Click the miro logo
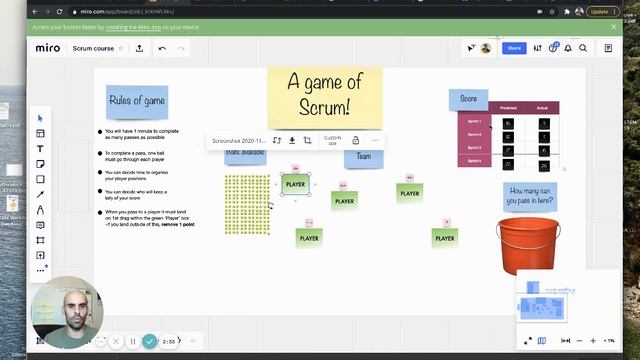Screen dimensions: 640x360 point(48,48)
